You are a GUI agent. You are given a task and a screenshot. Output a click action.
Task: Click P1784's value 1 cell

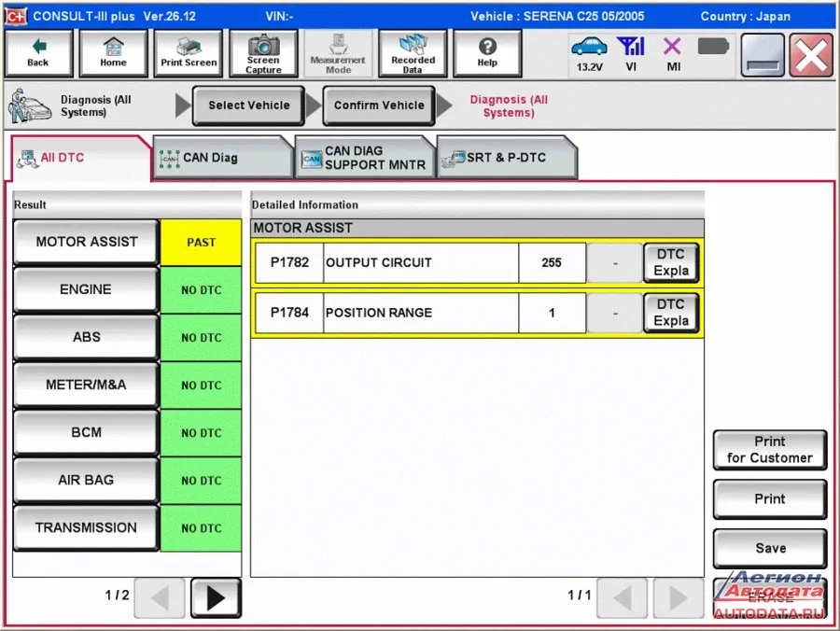coord(552,313)
